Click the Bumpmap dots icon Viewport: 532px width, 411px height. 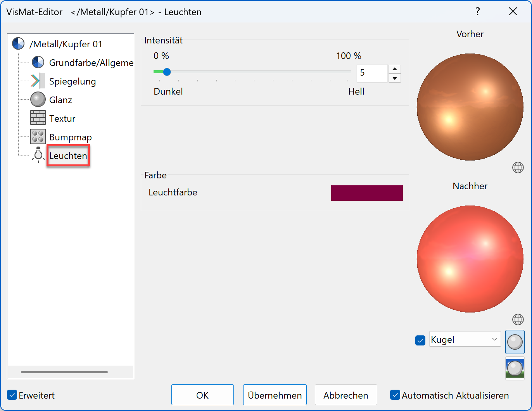point(38,136)
